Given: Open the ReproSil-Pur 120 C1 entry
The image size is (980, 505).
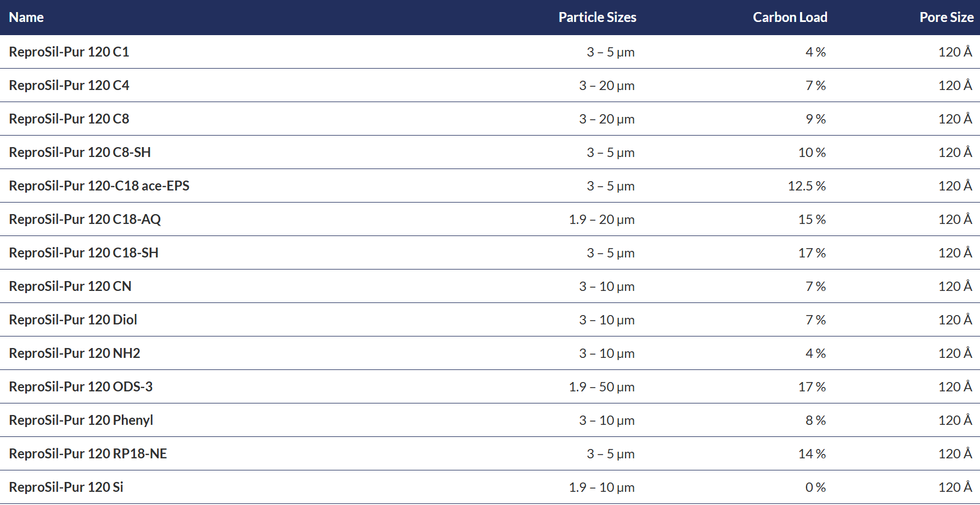Looking at the screenshot, I should pyautogui.click(x=69, y=52).
